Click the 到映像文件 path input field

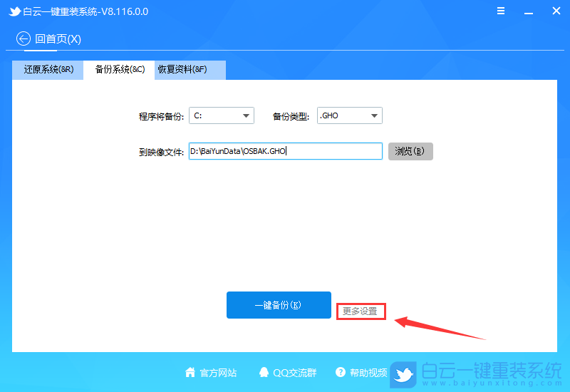pos(286,151)
